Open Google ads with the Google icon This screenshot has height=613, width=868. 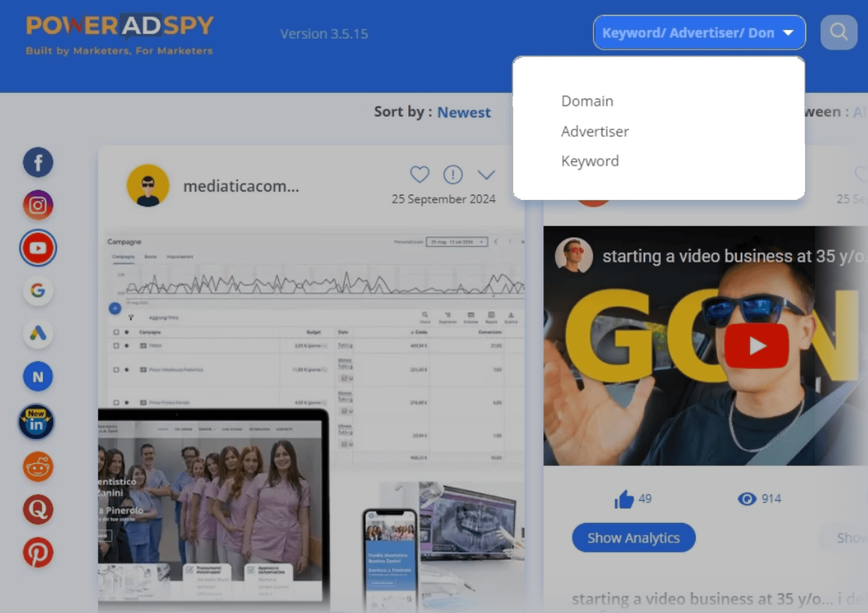38,291
